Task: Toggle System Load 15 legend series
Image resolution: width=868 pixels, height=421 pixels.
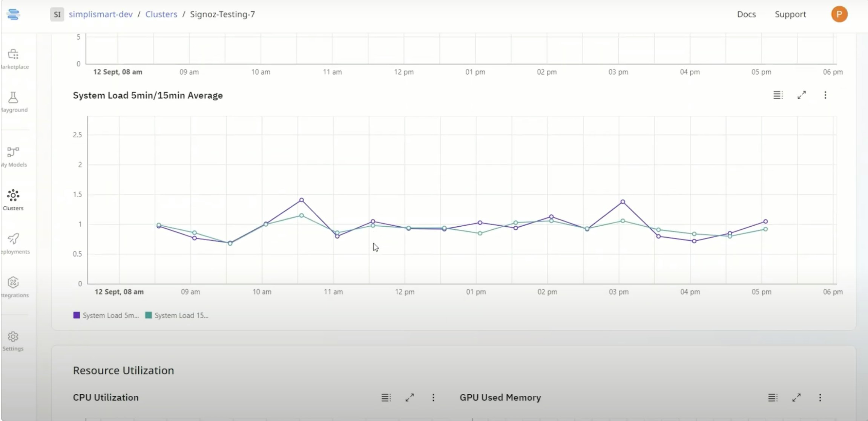Action: pyautogui.click(x=177, y=315)
